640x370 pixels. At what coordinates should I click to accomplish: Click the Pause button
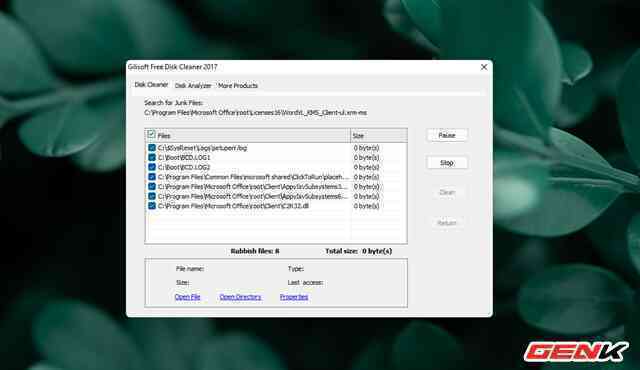pos(447,135)
